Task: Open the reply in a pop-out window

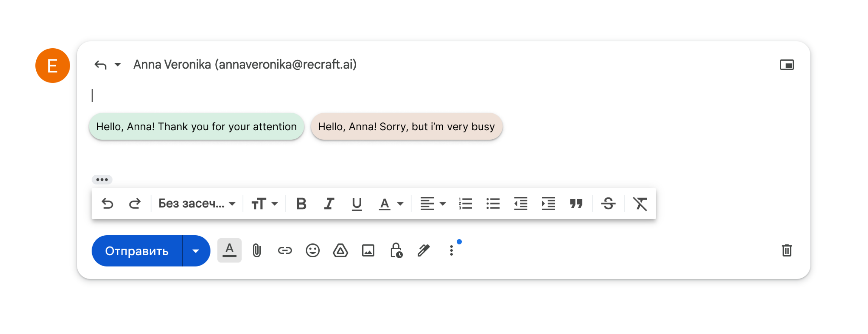Action: point(786,65)
